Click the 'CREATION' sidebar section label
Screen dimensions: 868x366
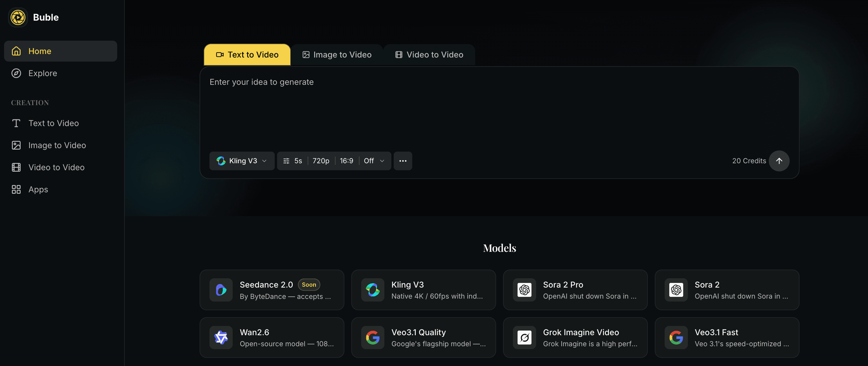[x=30, y=103]
